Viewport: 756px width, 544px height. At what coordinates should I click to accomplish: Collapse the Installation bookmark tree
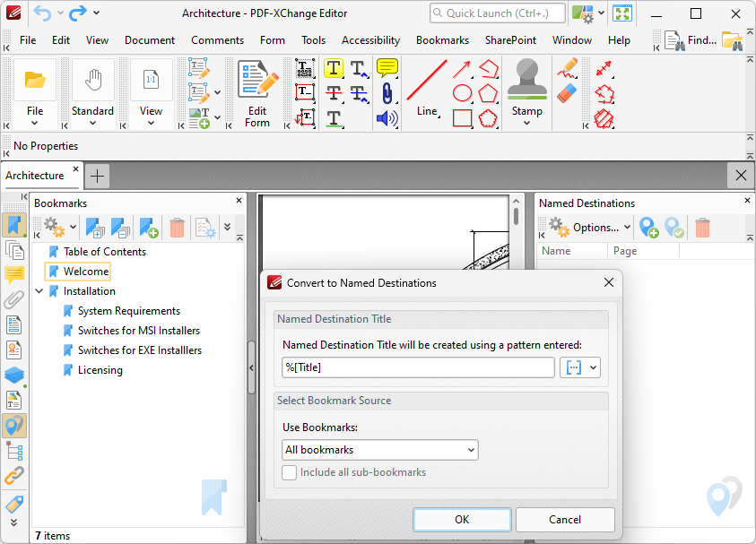[39, 291]
